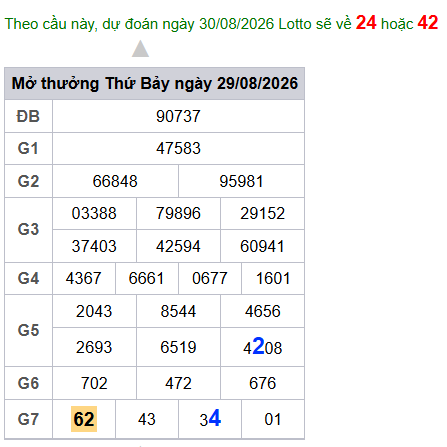Screen dimensions: 447x447
Task: Click the G3 row label
Action: tap(28, 230)
